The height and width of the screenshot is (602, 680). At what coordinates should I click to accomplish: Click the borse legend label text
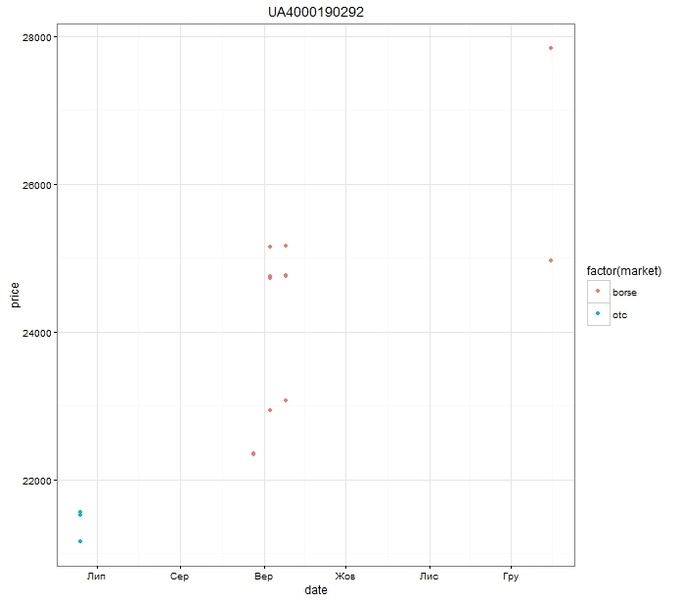[x=624, y=292]
